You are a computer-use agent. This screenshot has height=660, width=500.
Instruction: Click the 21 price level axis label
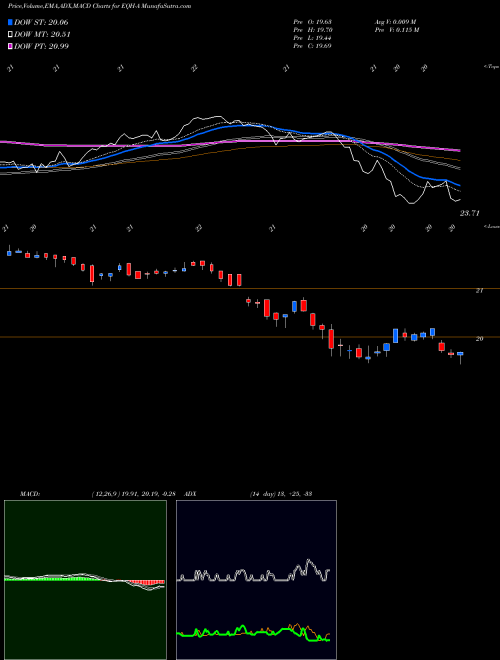point(479,290)
